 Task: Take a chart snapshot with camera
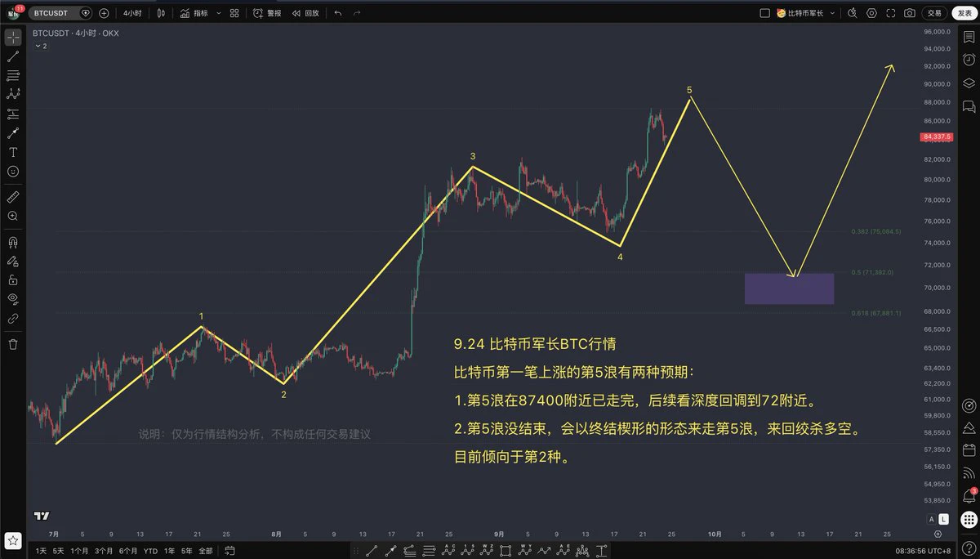point(910,13)
